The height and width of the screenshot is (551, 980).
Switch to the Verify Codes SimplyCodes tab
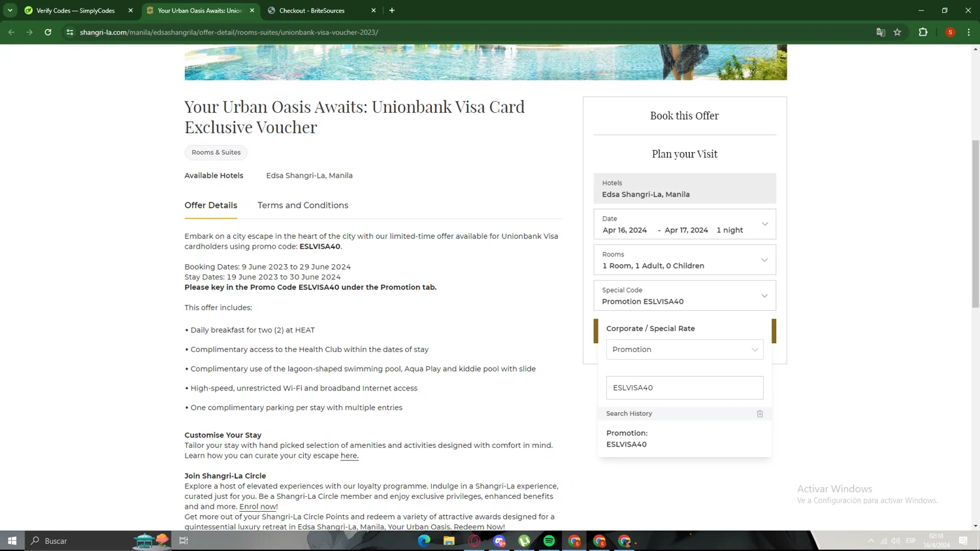[75, 10]
